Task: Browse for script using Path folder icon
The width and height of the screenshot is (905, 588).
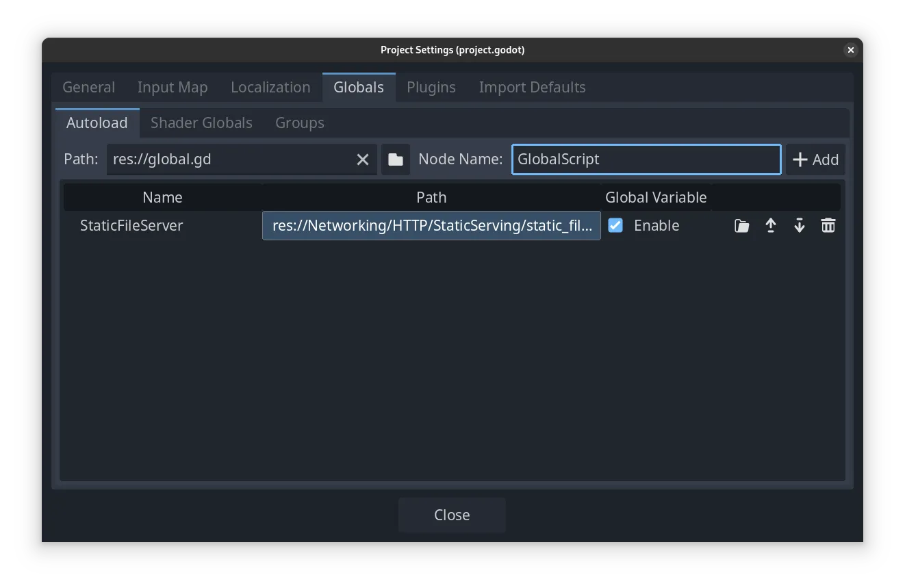Action: pyautogui.click(x=395, y=159)
